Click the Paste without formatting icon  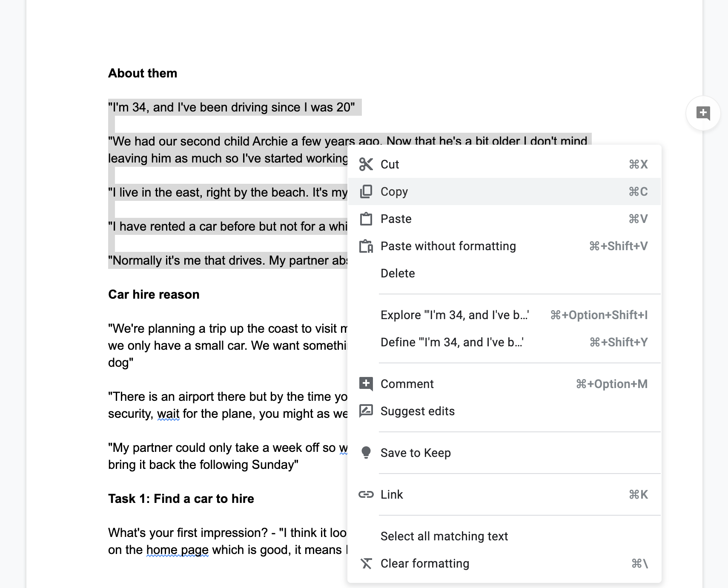coord(366,246)
